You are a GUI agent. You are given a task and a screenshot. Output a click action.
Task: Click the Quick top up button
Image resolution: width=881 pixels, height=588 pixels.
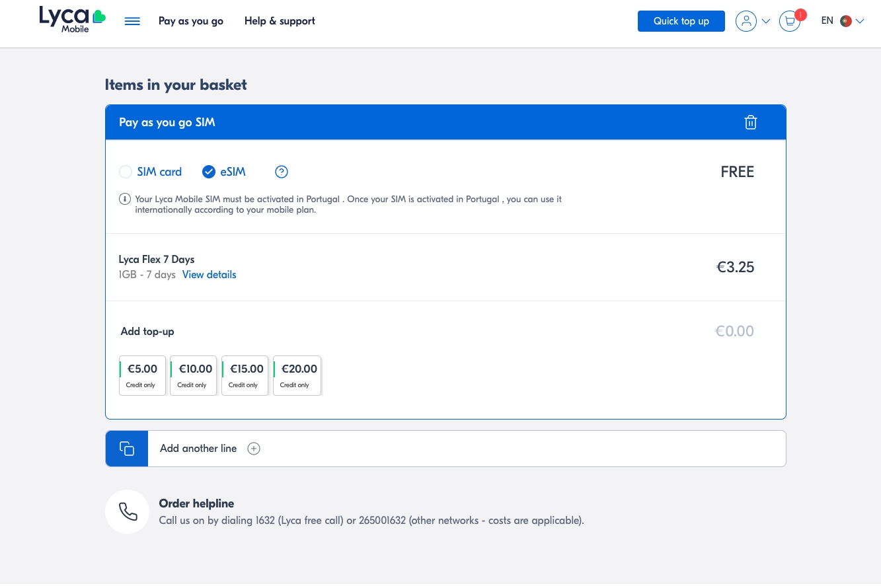681,21
